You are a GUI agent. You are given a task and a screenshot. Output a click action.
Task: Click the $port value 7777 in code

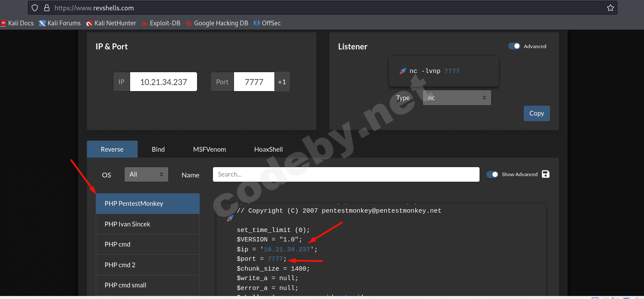coord(275,259)
